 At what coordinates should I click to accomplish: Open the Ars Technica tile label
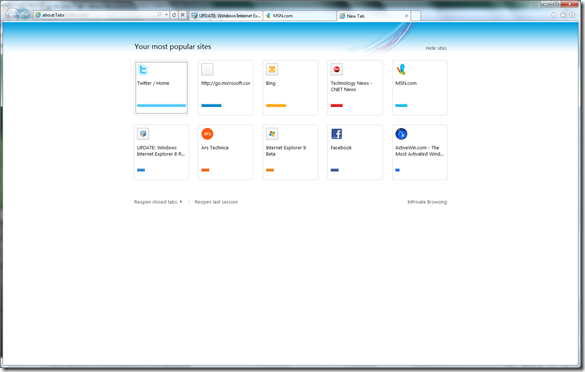click(215, 148)
